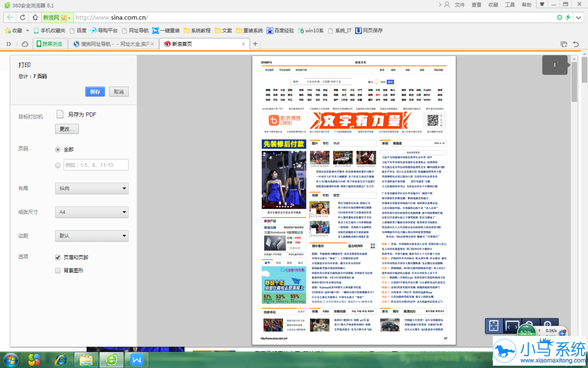The image size is (588, 368).
Task: Open the 布局 纵向 dropdown
Action: click(91, 189)
